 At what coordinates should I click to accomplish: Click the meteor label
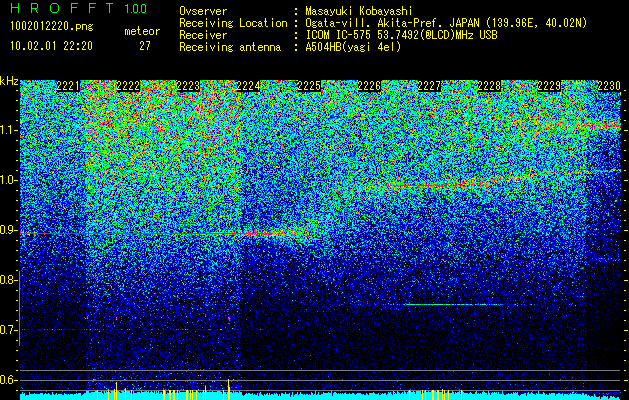pyautogui.click(x=142, y=31)
